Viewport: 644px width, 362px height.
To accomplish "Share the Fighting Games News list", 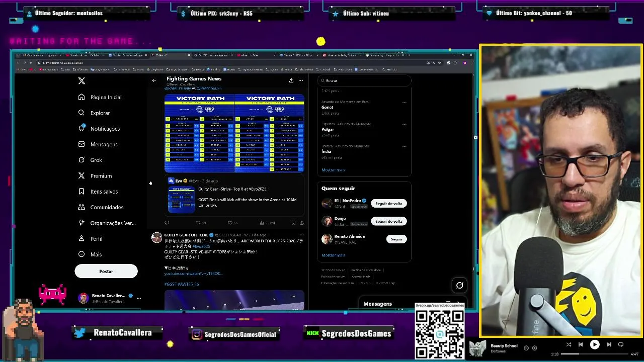I will click(x=291, y=80).
